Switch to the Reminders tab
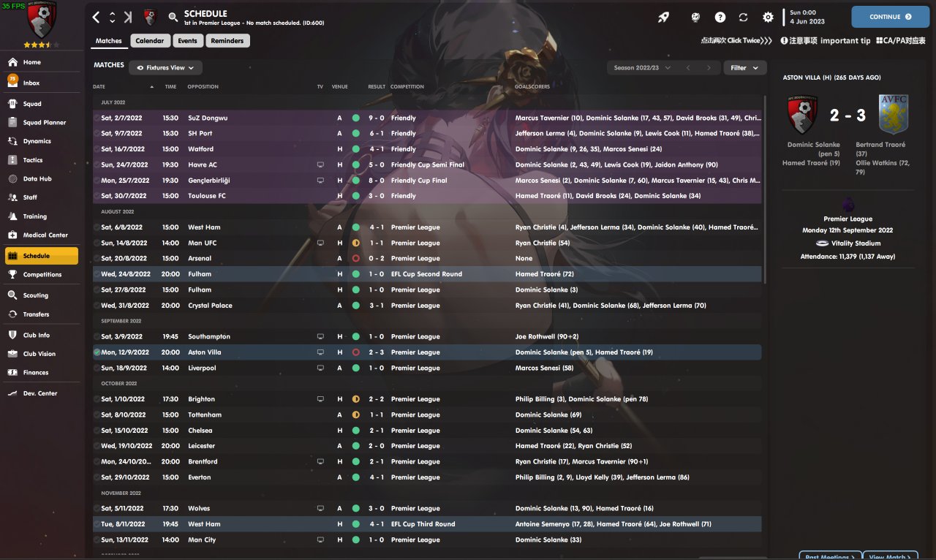This screenshot has height=560, width=936. coord(227,41)
